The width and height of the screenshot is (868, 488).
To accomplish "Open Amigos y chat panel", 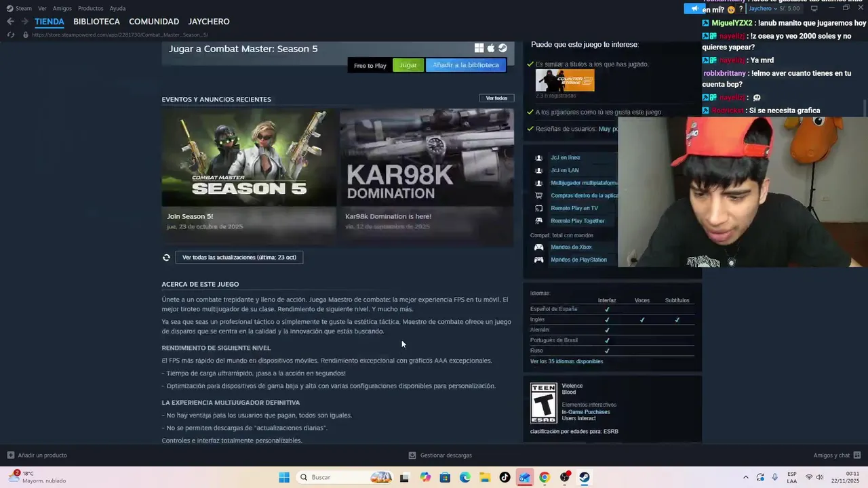I will (837, 455).
